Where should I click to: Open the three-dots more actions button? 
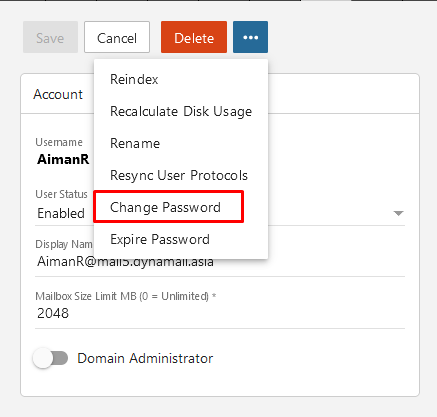(x=250, y=37)
